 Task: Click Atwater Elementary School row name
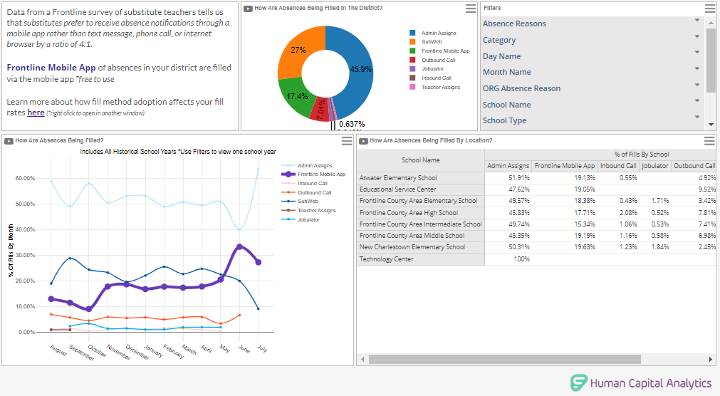[x=398, y=178]
